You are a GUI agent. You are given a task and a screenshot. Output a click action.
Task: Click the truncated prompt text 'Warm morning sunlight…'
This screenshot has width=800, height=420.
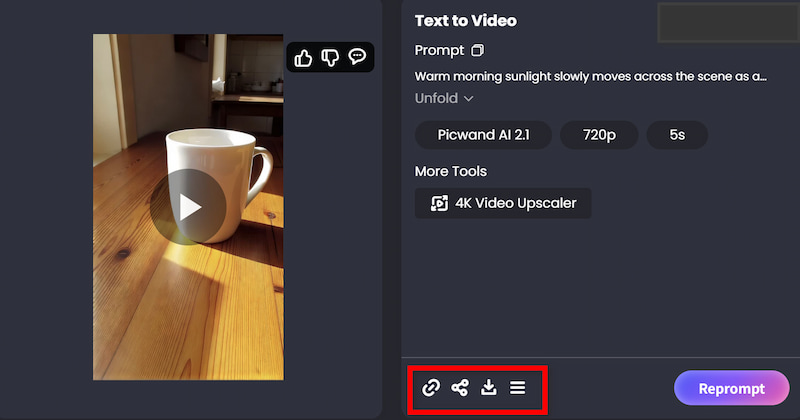pyautogui.click(x=590, y=77)
